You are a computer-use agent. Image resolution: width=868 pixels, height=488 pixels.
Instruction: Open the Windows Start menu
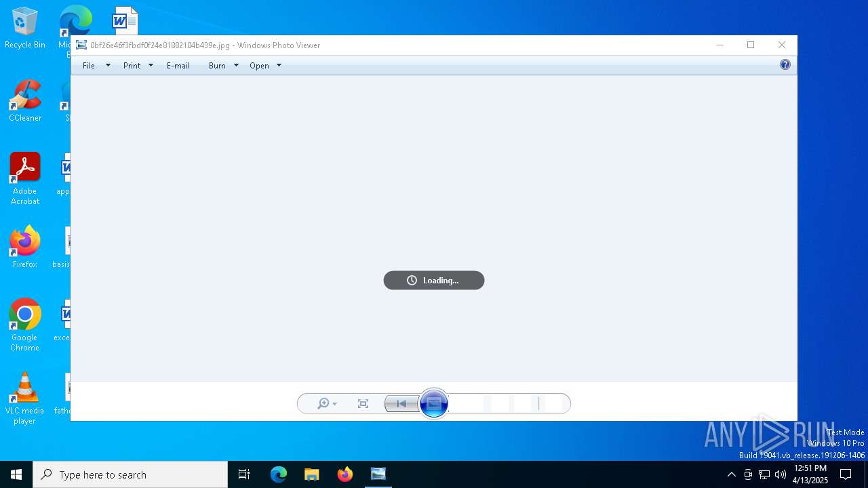point(16,474)
